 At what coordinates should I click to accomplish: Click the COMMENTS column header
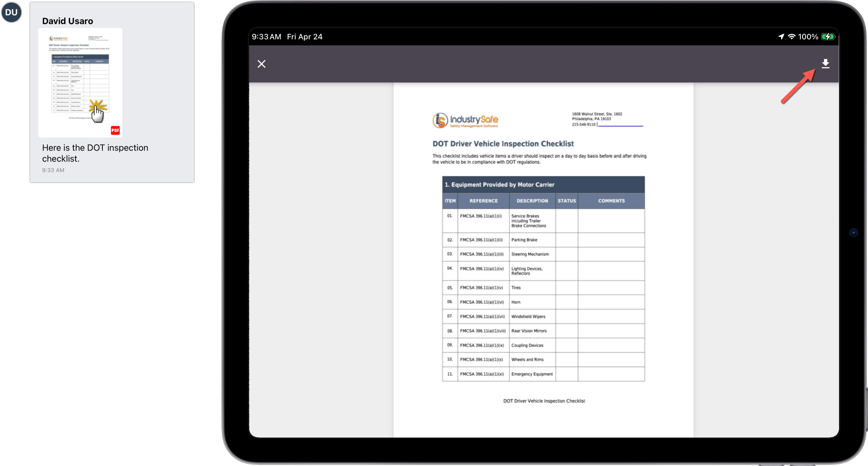[611, 201]
